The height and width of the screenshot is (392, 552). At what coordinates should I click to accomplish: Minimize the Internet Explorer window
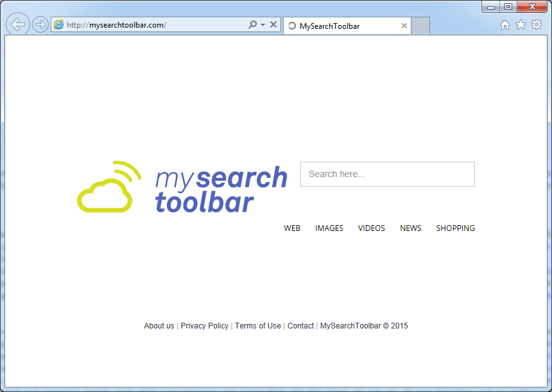[x=491, y=6]
